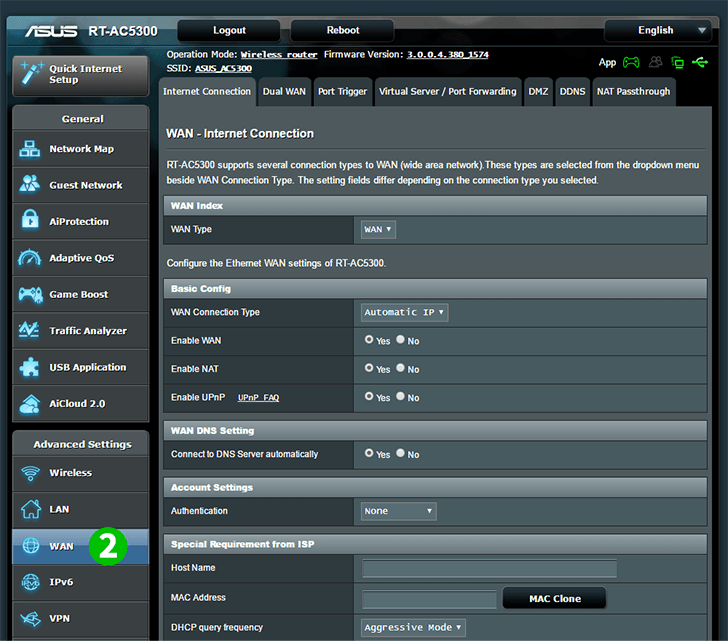Select No for Enable NAT
Image resolution: width=728 pixels, height=641 pixels.
[x=400, y=368]
